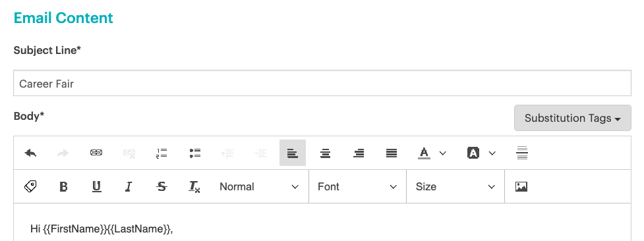Center align the text

[x=326, y=153]
